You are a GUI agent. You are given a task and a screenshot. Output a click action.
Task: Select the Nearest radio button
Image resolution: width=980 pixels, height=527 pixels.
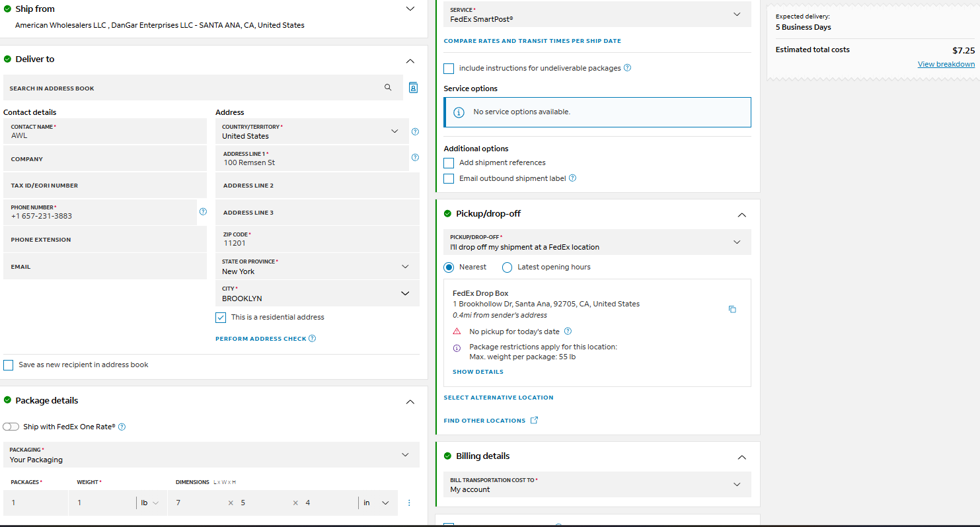(x=449, y=267)
